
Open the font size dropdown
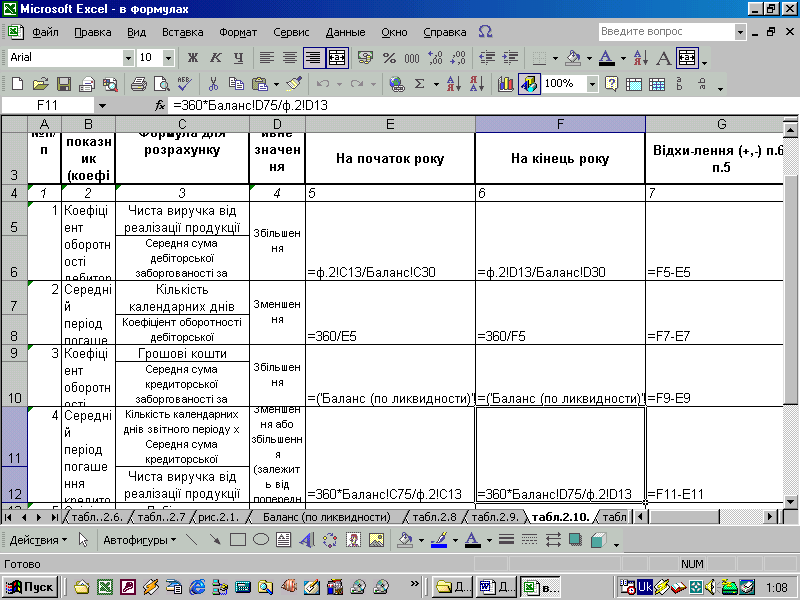(168, 58)
